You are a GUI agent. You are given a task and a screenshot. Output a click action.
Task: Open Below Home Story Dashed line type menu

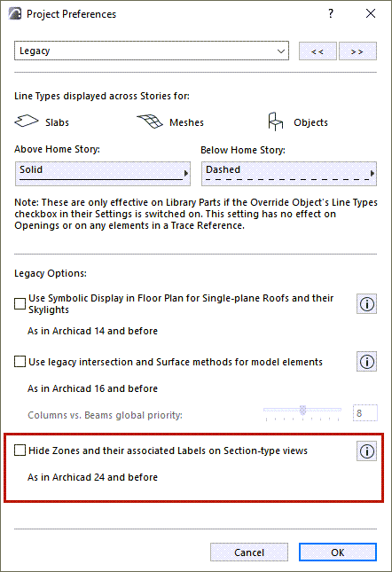[289, 174]
